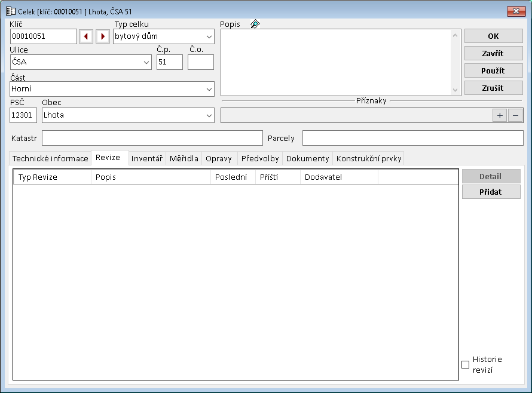532x393 pixels.
Task: Select the Konstrukční prvky tab
Action: pos(368,158)
